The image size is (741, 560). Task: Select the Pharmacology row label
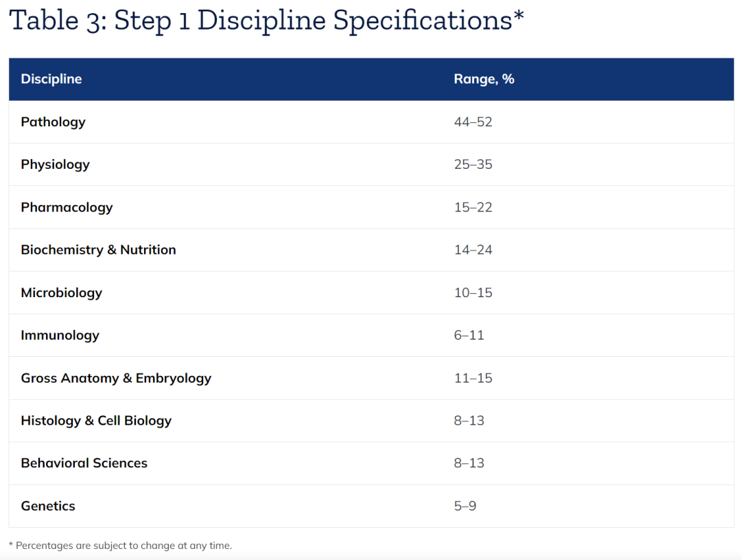point(67,207)
